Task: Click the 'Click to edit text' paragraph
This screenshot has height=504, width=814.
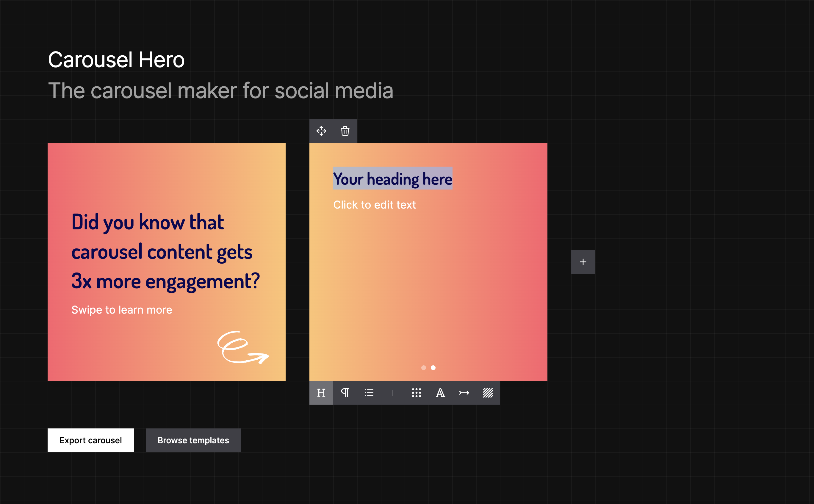Action: click(374, 205)
